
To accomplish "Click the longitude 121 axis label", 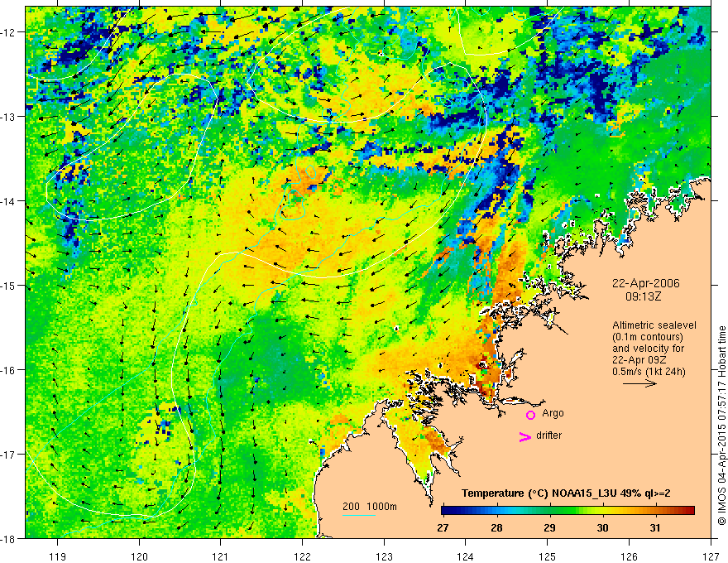I will click(x=221, y=556).
